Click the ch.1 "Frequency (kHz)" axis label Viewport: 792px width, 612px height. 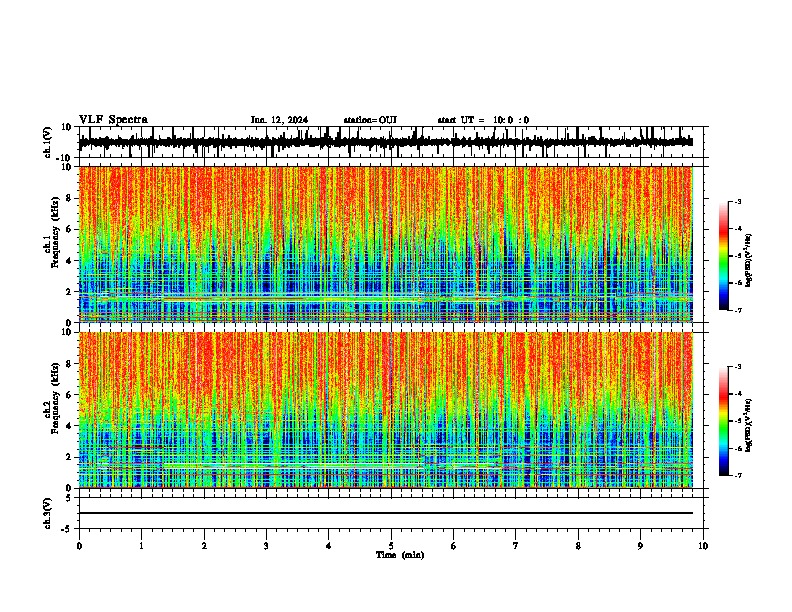[56, 232]
